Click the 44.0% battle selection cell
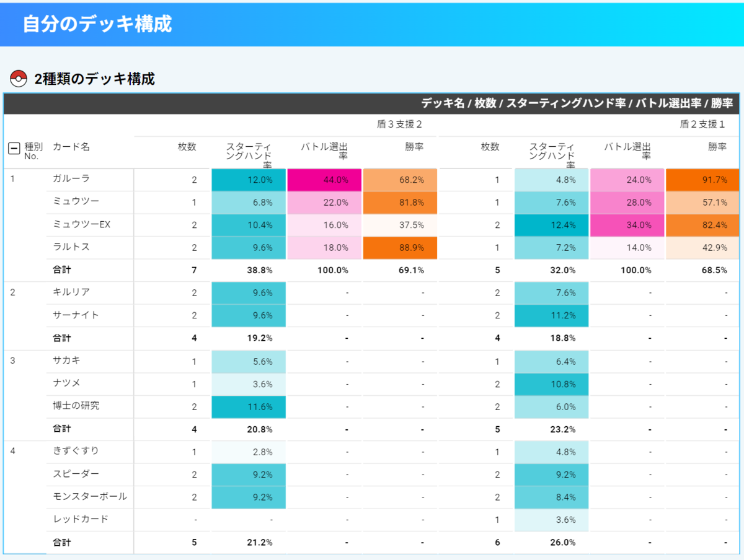Screen dimensions: 744x560 pyautogui.click(x=324, y=180)
